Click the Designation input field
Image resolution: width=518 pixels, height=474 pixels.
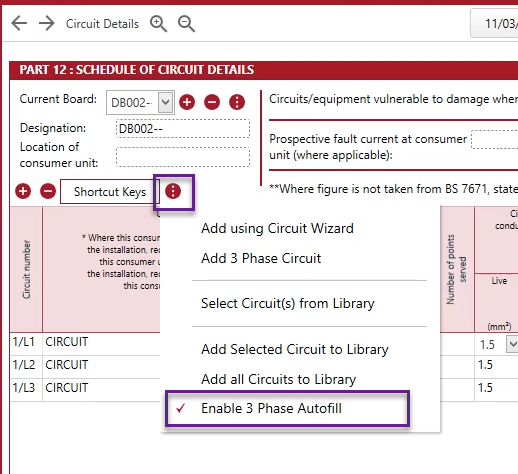tap(183, 129)
